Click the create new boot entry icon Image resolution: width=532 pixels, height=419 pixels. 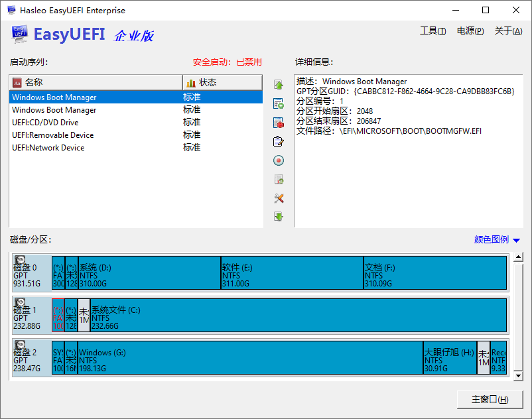(279, 103)
